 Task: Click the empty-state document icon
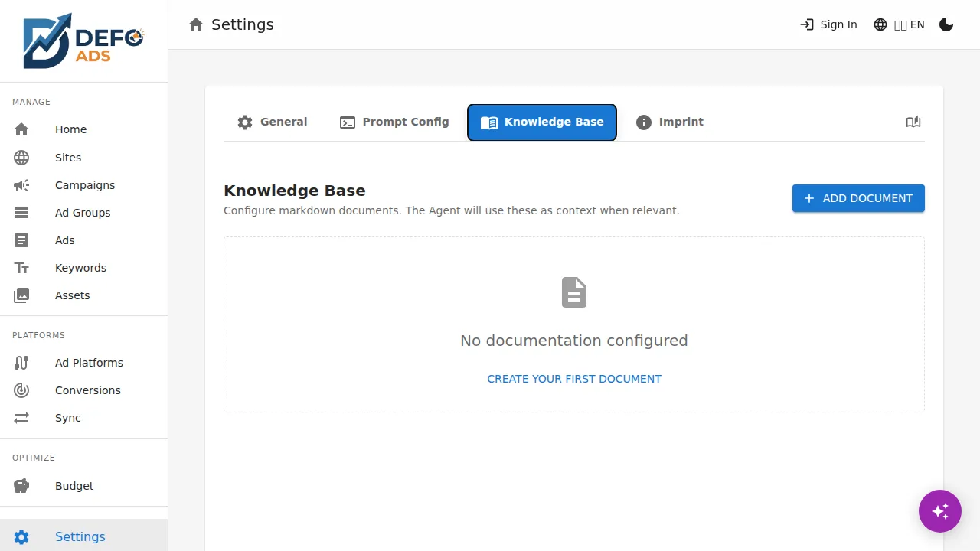[x=574, y=292]
